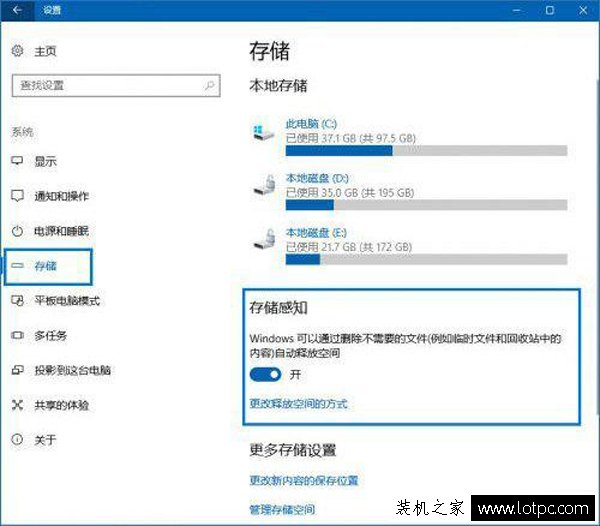Open the 关于 page

point(45,440)
